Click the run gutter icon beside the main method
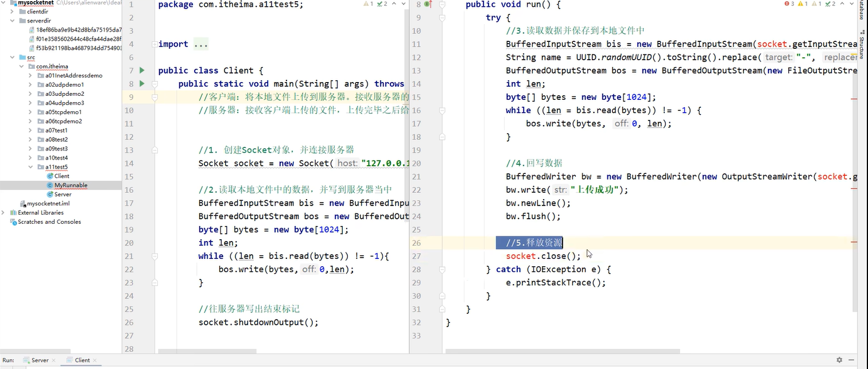This screenshot has height=369, width=868. (143, 83)
